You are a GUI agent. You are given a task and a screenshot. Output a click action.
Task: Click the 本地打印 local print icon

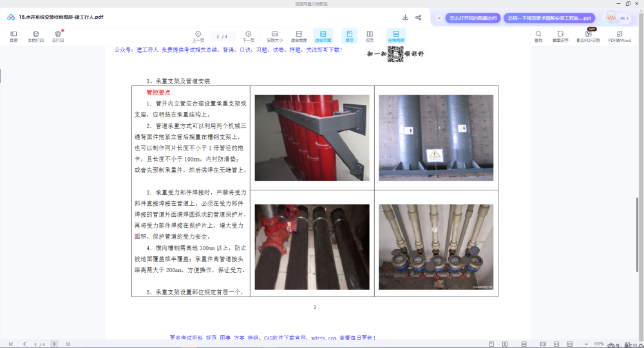point(35,36)
